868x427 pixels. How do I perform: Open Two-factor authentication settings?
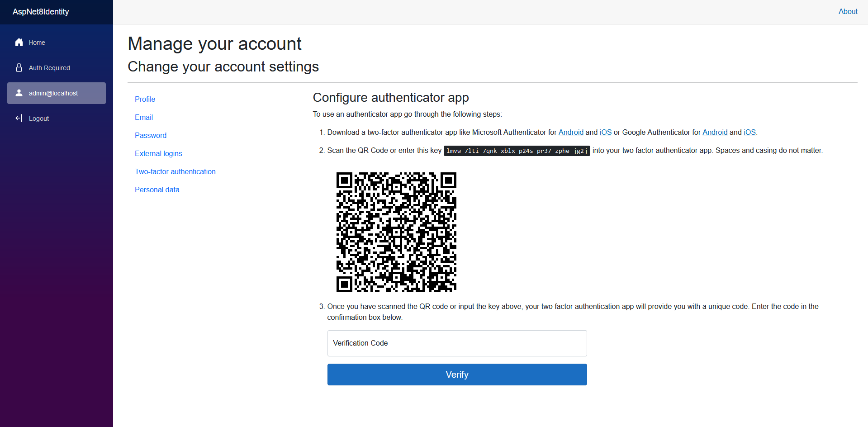[175, 171]
